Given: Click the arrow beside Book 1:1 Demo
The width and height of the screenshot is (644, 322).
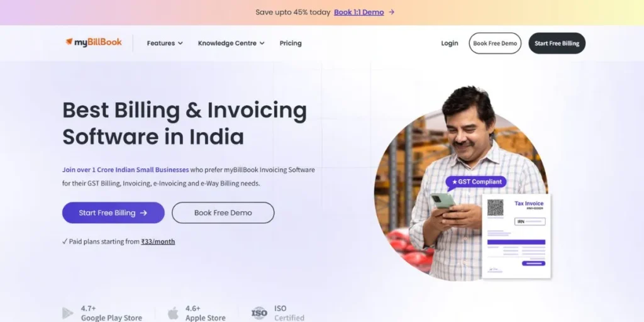Looking at the screenshot, I should click(391, 13).
